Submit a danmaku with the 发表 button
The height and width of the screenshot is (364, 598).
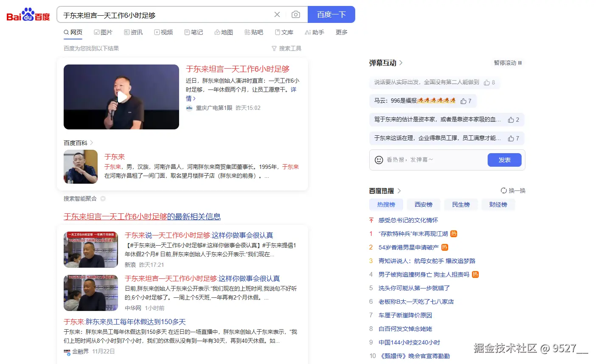click(x=504, y=160)
